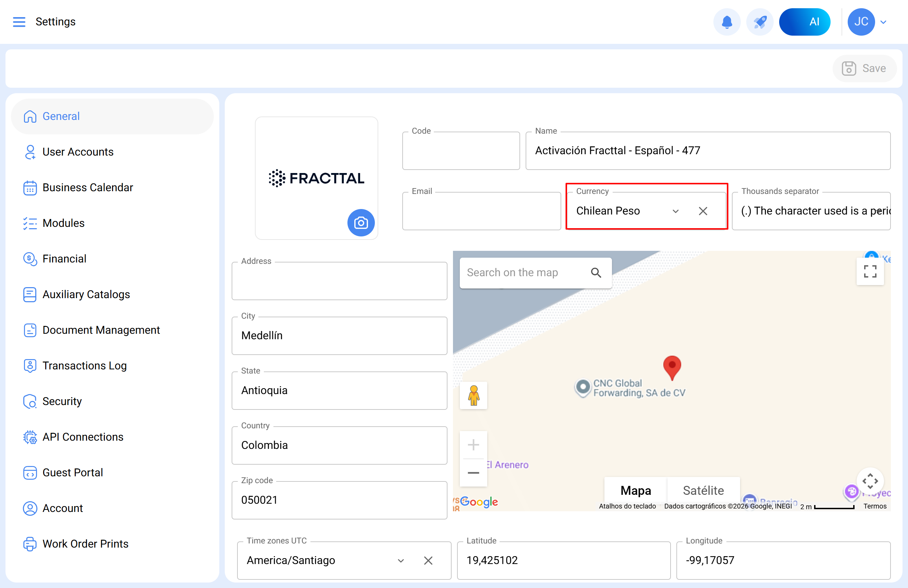The height and width of the screenshot is (588, 908).
Task: Expand the Time zones UTC dropdown
Action: (x=401, y=561)
